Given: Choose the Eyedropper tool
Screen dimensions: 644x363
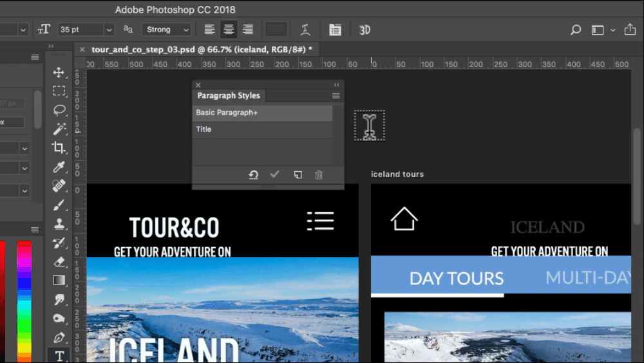Looking at the screenshot, I should coord(59,167).
